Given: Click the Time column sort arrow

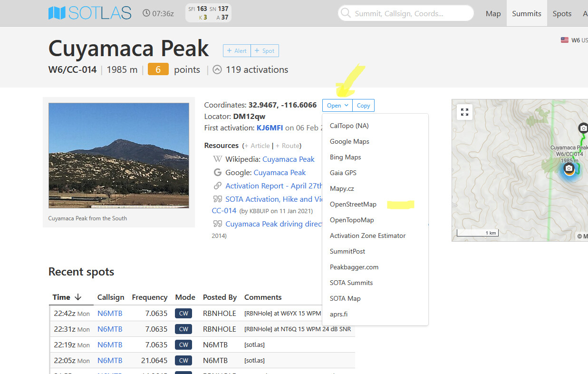Looking at the screenshot, I should click(x=78, y=297).
